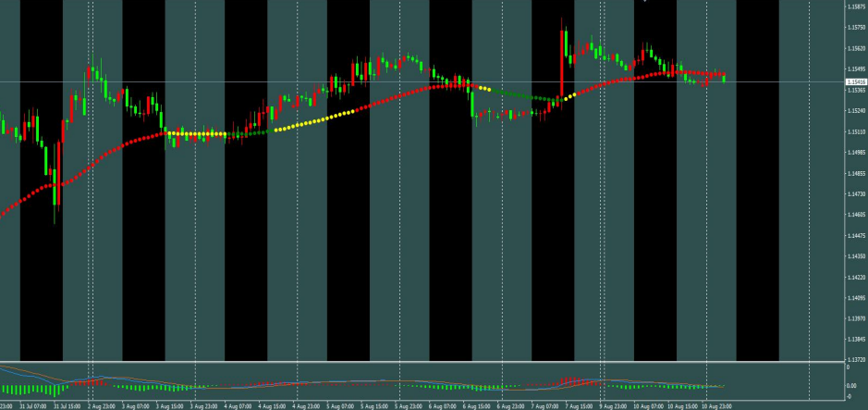Click the 4 Aug 15:00 time label
This screenshot has width=868, height=410.
pyautogui.click(x=271, y=406)
